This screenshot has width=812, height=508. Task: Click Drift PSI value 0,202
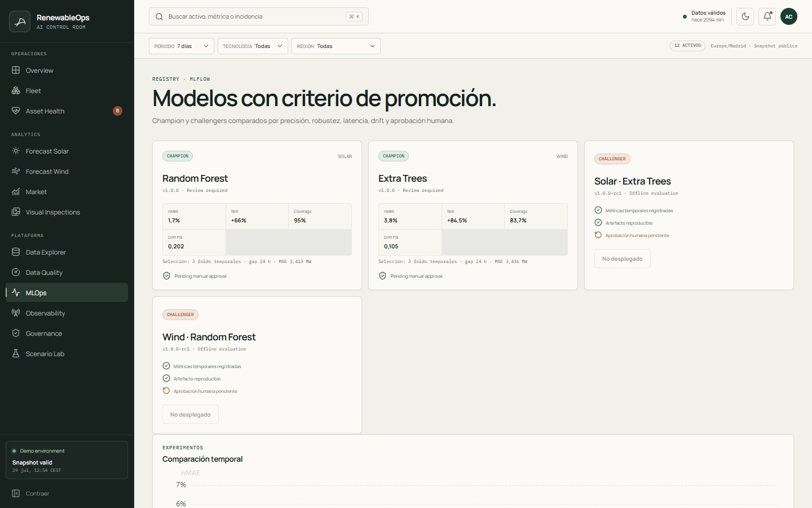point(176,247)
